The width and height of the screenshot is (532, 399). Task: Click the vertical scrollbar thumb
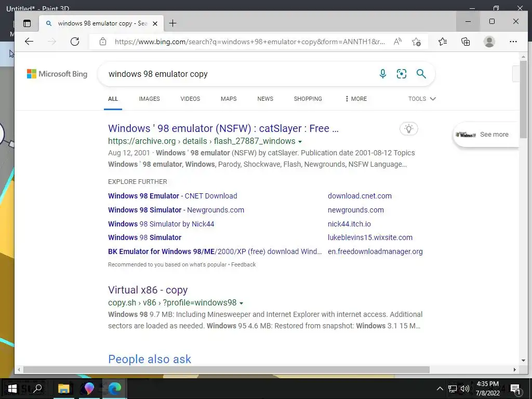point(523,99)
